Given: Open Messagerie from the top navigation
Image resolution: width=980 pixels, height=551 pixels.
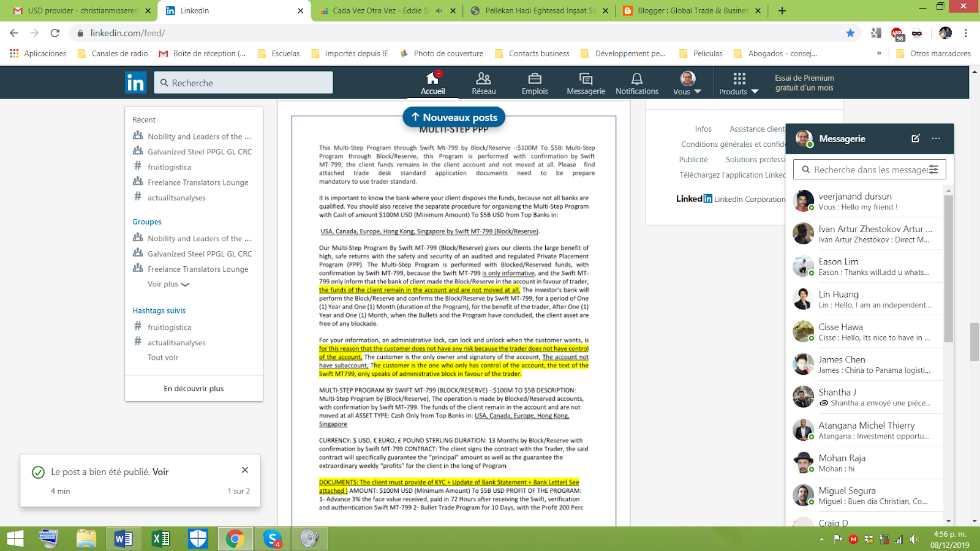Looking at the screenshot, I should click(586, 83).
